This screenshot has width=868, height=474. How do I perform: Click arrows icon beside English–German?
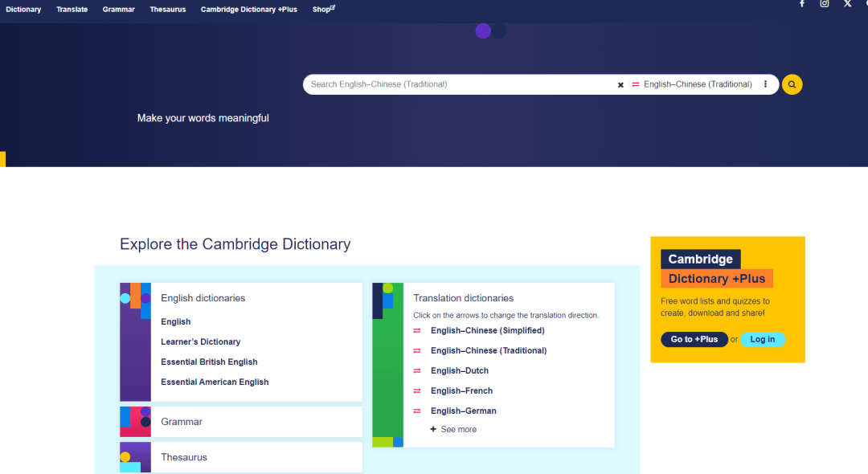(417, 411)
